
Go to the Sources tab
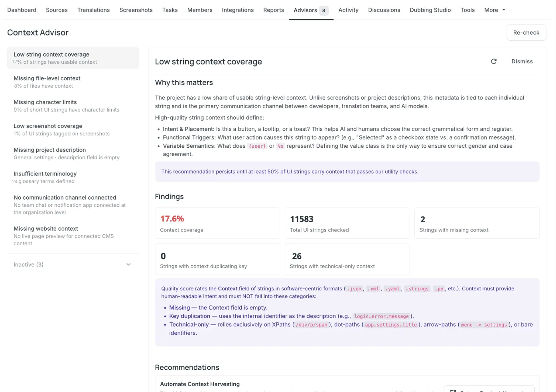(x=57, y=10)
